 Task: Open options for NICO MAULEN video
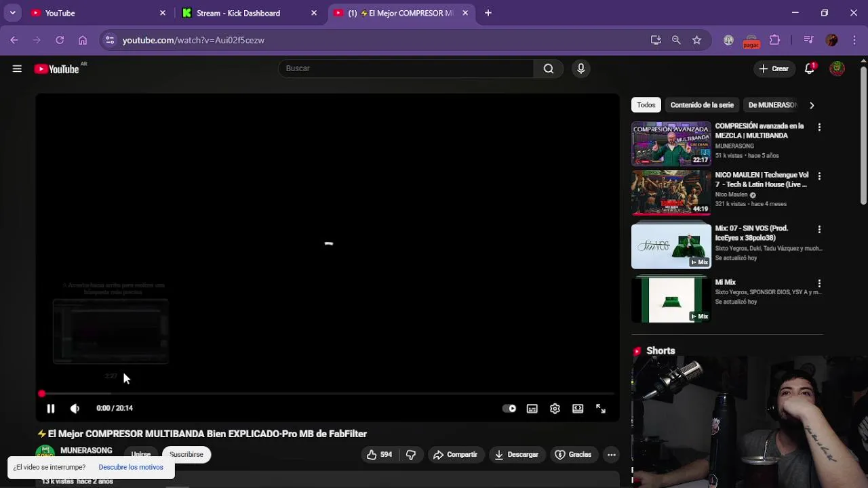(x=819, y=176)
